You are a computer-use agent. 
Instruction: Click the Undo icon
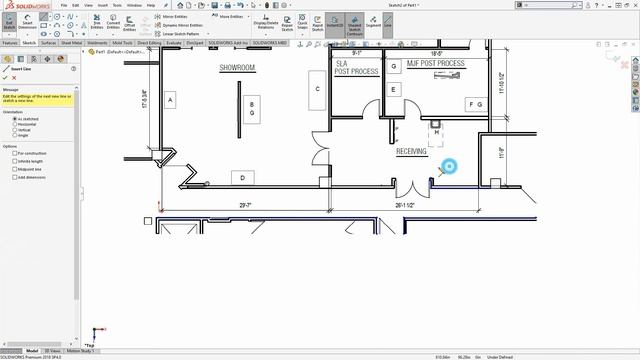[x=240, y=5]
